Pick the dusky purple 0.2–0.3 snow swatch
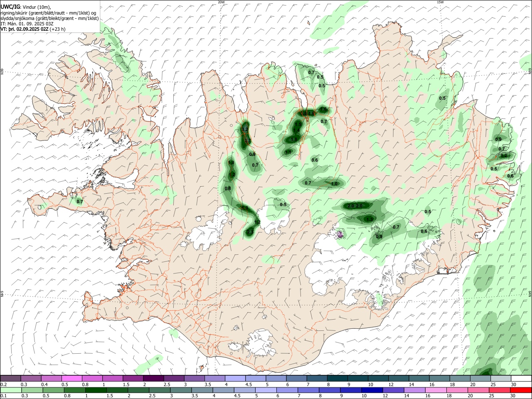532x399 pixels. point(10,378)
